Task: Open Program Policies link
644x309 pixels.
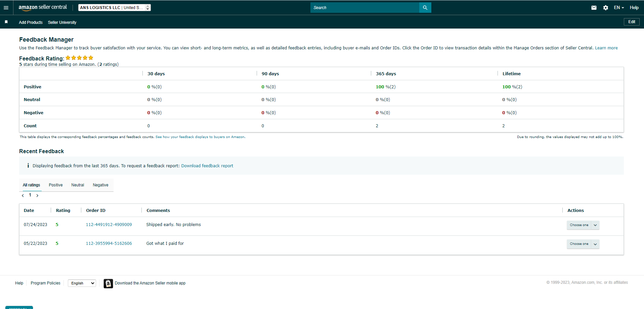Action: 46,283
